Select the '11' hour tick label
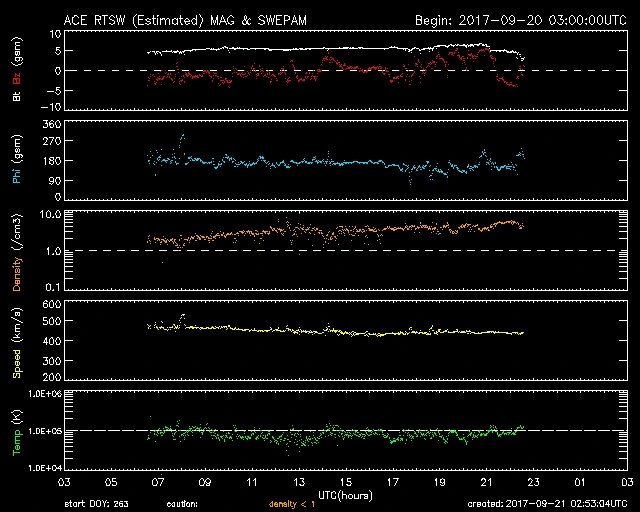 252,483
